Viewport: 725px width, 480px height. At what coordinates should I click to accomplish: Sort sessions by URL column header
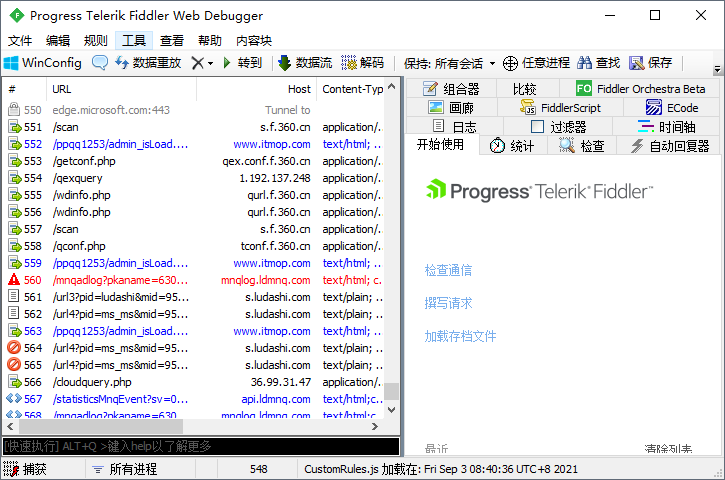122,89
